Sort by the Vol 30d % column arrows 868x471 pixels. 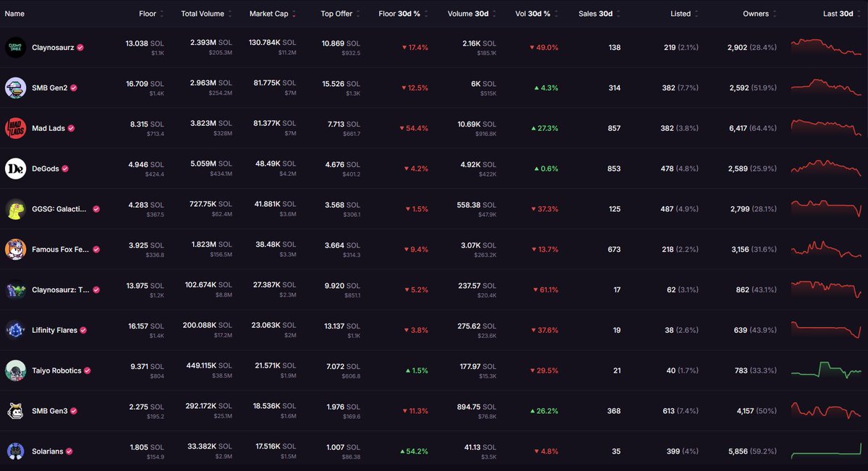click(x=556, y=14)
